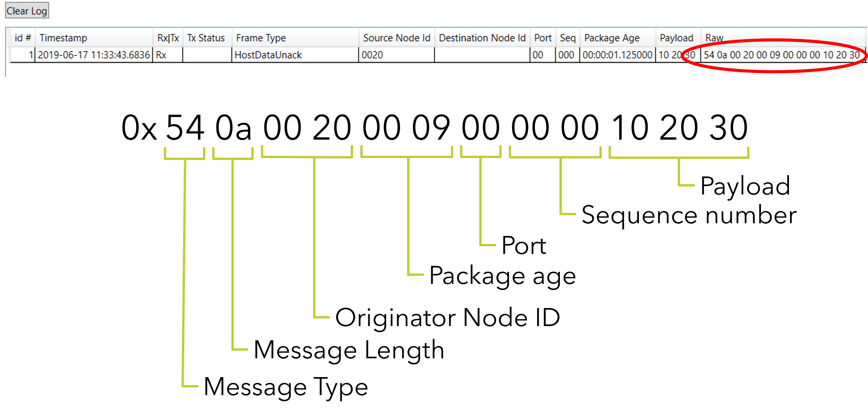This screenshot has height=417, width=868.
Task: Select the Raw column header
Action: pyautogui.click(x=783, y=38)
